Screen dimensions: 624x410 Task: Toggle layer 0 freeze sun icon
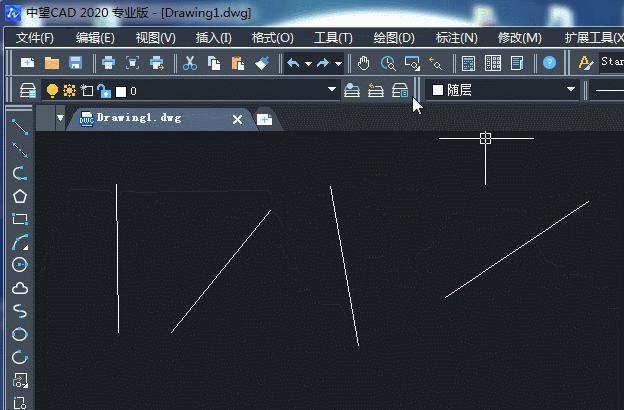coord(69,91)
